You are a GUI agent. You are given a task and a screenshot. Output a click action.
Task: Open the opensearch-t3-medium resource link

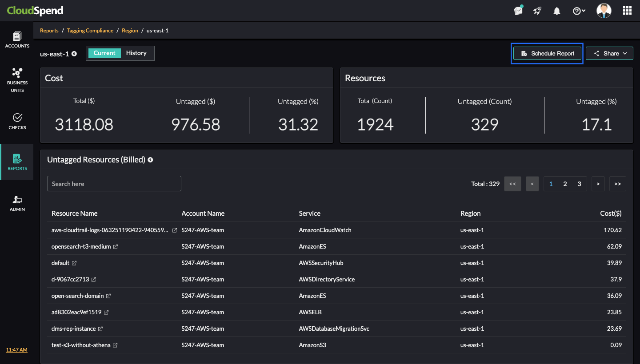coord(81,246)
